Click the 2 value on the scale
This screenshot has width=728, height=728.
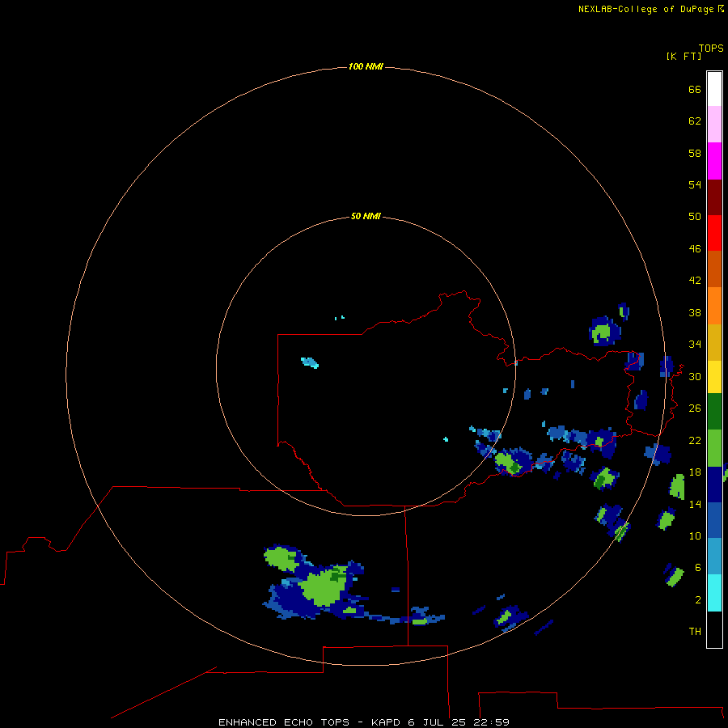point(698,599)
